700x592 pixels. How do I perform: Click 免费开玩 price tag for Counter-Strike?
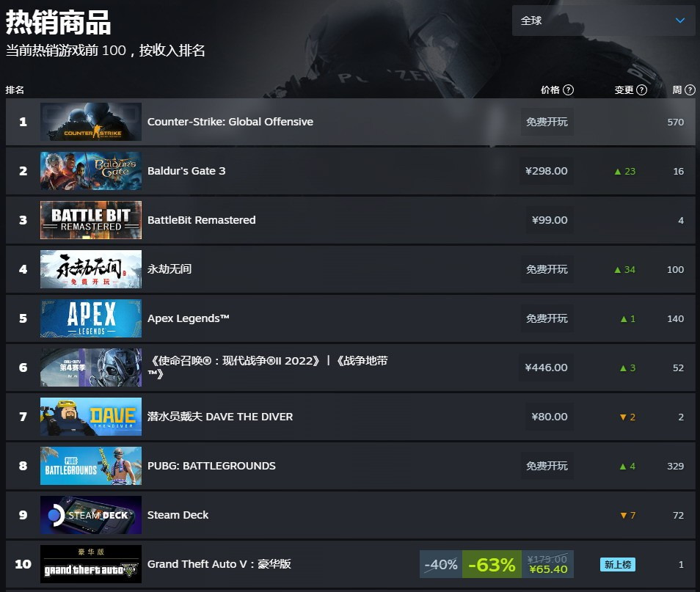pyautogui.click(x=547, y=122)
